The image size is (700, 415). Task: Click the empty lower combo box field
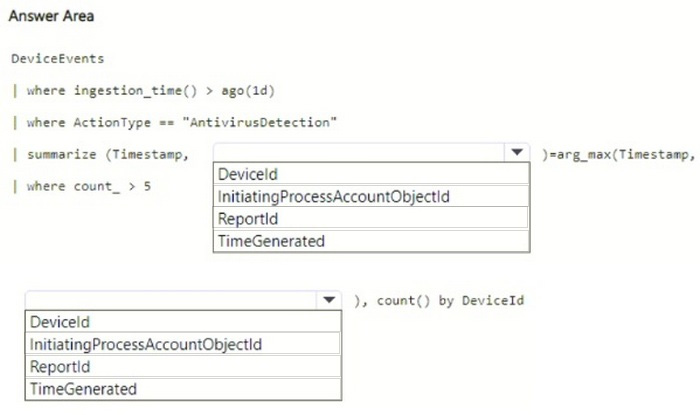(171, 300)
